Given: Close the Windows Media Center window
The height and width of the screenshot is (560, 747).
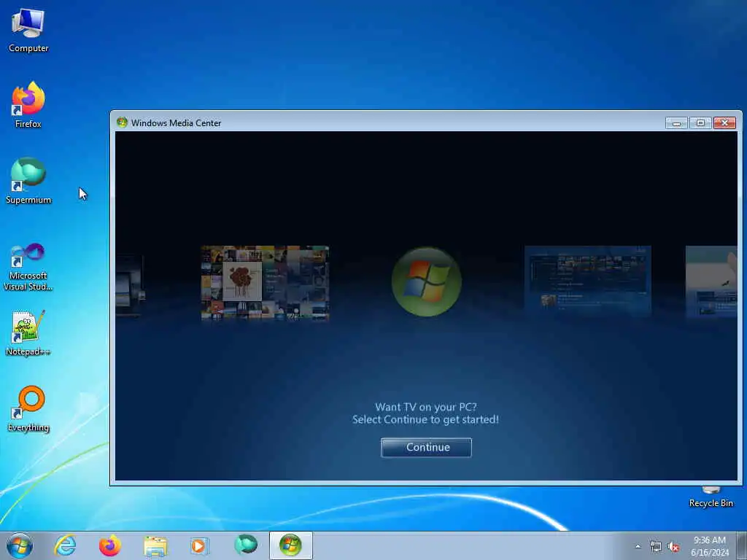Looking at the screenshot, I should click(x=724, y=122).
